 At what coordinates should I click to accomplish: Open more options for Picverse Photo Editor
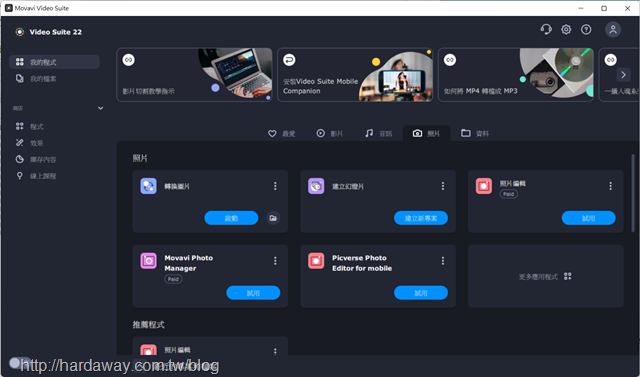pyautogui.click(x=443, y=261)
